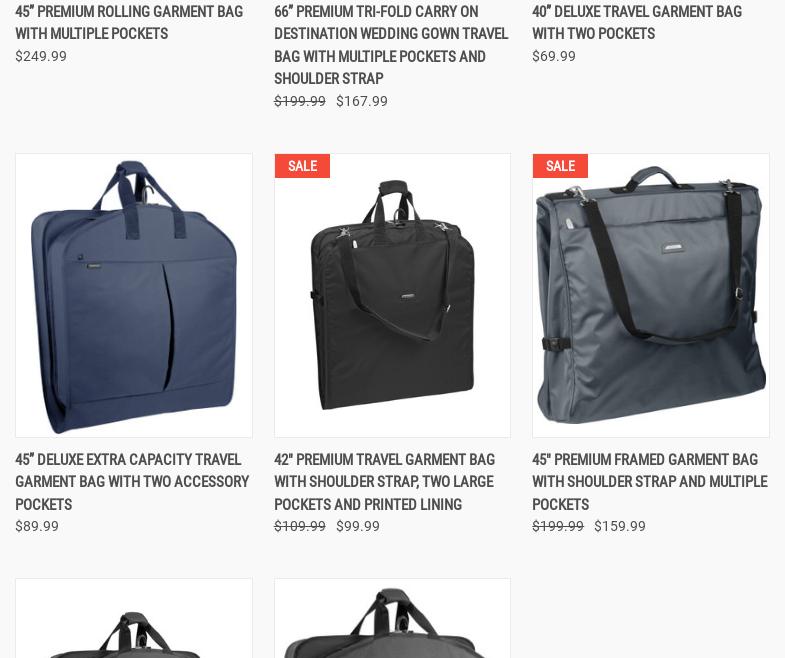Click the gray framed garment bag image
785x658 pixels.
(651, 295)
